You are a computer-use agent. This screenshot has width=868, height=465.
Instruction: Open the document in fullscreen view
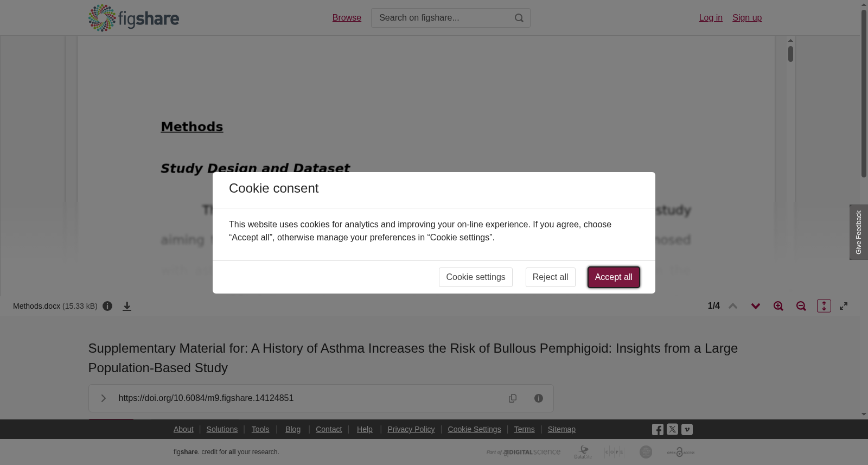point(844,306)
